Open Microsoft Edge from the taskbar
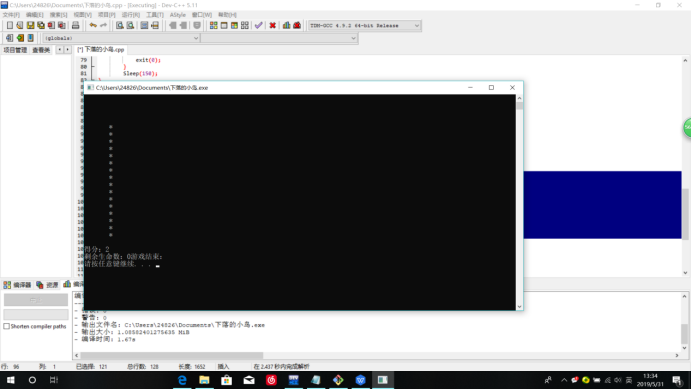The width and height of the screenshot is (692, 389). point(182,380)
